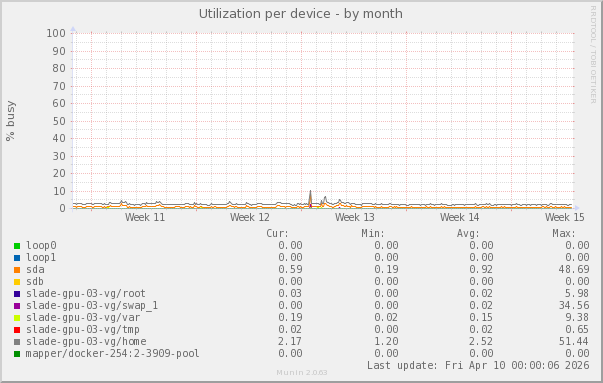Click home average value 2.52
This screenshot has width=603, height=383.
tap(481, 341)
